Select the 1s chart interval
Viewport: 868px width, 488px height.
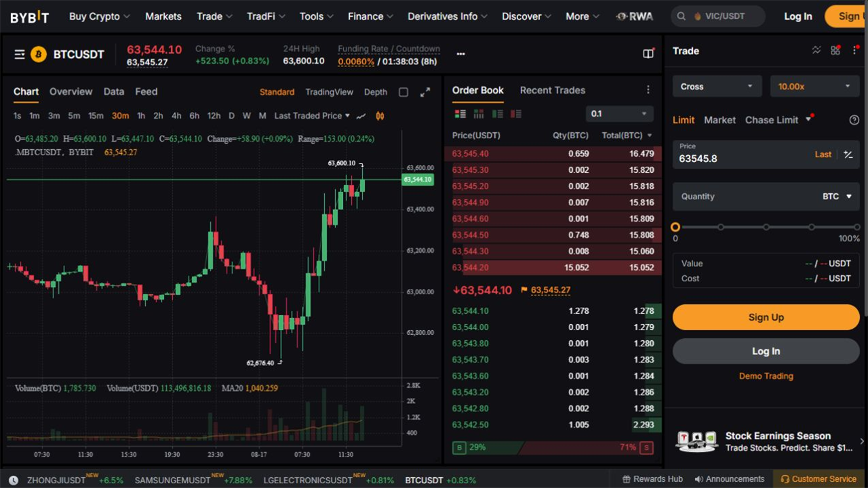pyautogui.click(x=18, y=116)
